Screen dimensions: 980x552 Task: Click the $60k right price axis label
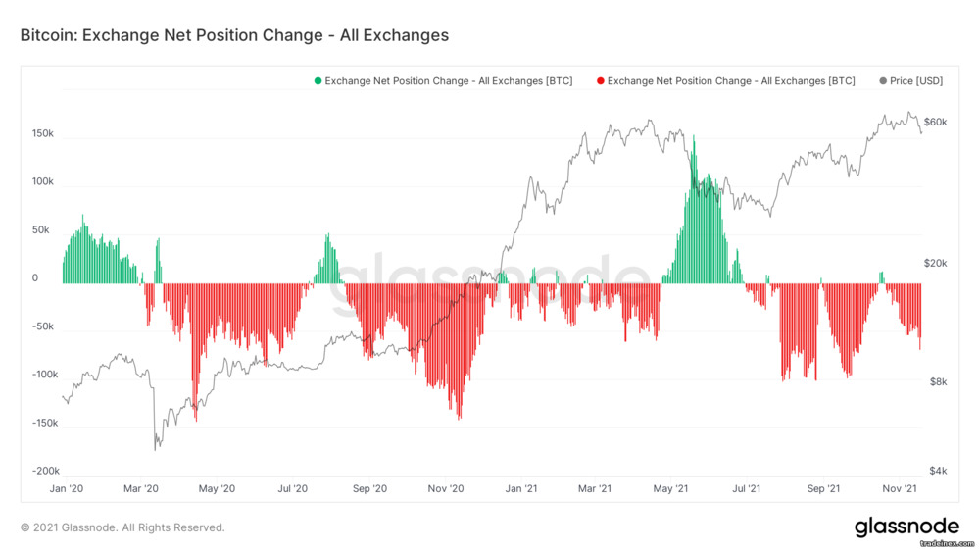[936, 122]
